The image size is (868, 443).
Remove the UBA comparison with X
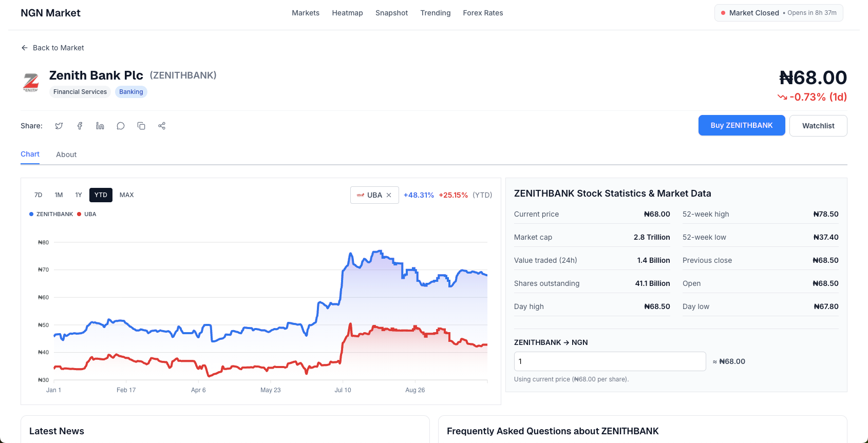389,195
